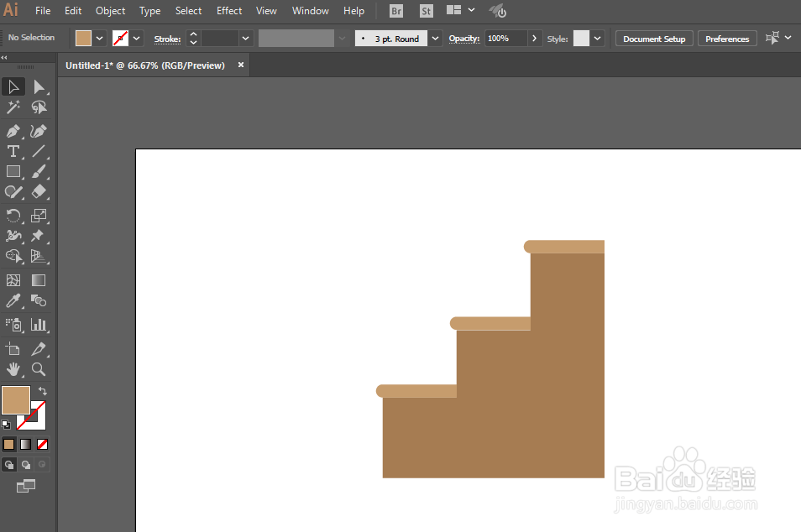
Task: Select the Line Segment tool
Action: [x=39, y=151]
